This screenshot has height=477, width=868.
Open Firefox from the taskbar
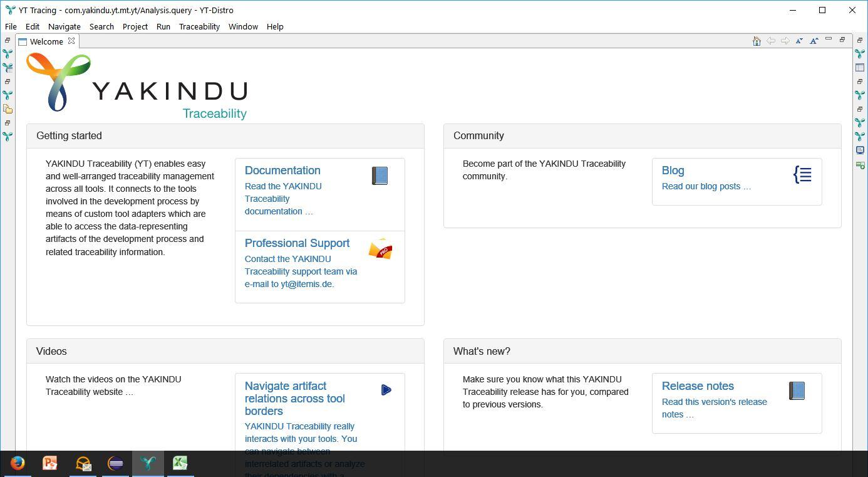click(x=18, y=463)
